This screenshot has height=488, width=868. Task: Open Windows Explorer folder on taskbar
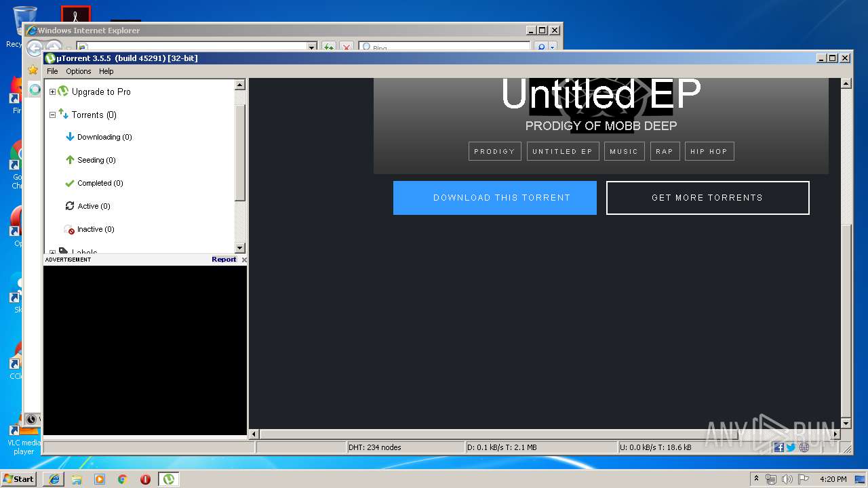click(77, 479)
